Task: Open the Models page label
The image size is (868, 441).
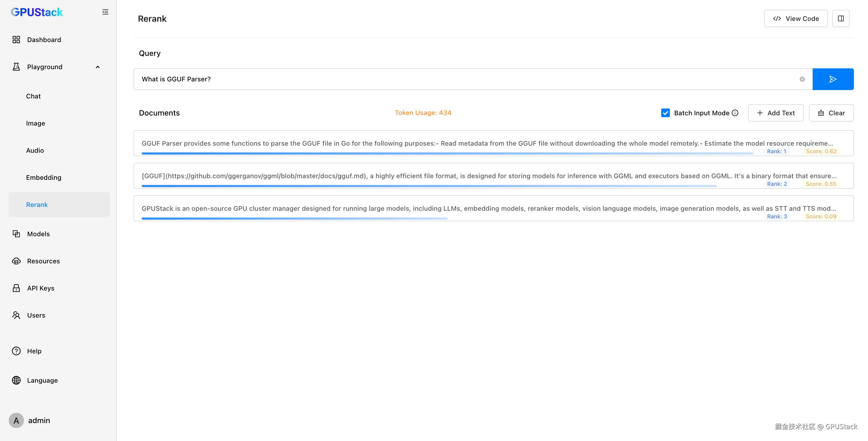Action: coord(39,234)
